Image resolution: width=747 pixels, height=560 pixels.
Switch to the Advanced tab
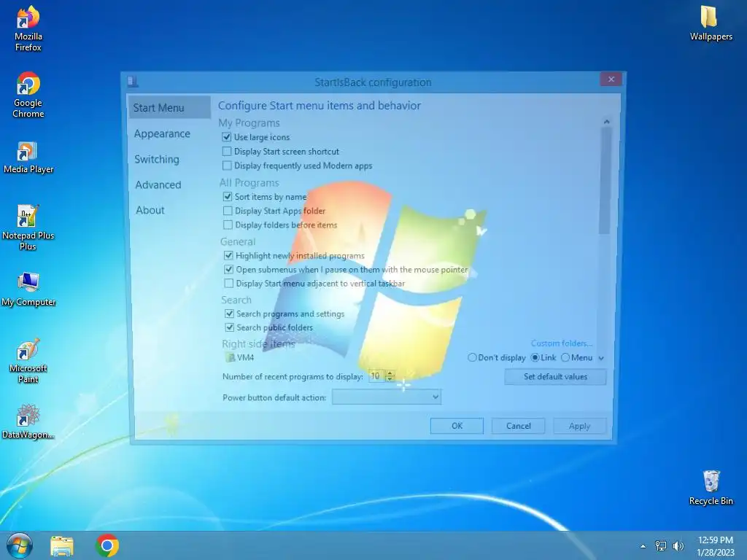[x=158, y=184]
